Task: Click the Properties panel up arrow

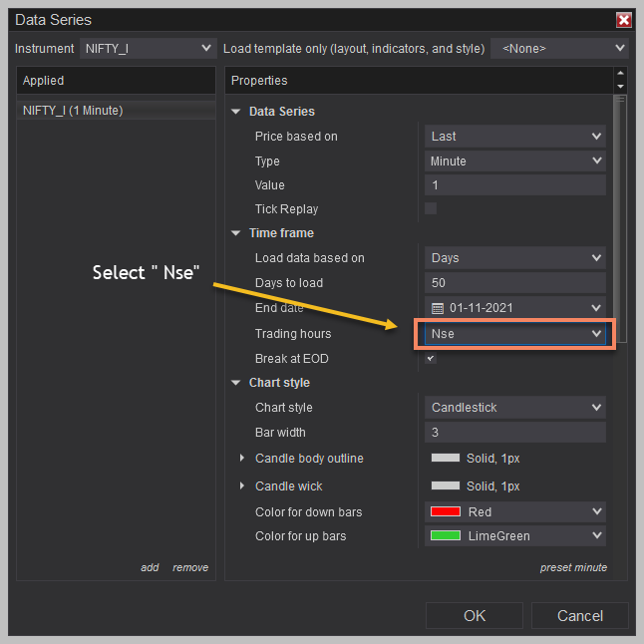Action: (621, 73)
